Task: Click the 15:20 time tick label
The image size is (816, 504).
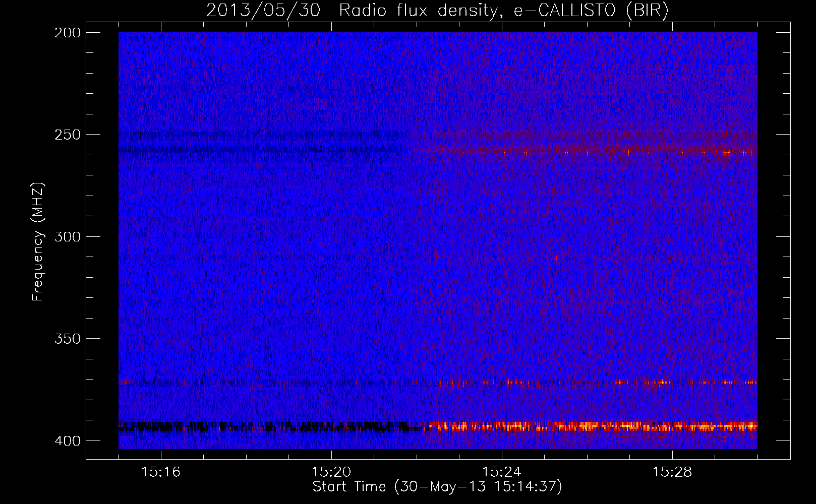Action: [x=331, y=472]
